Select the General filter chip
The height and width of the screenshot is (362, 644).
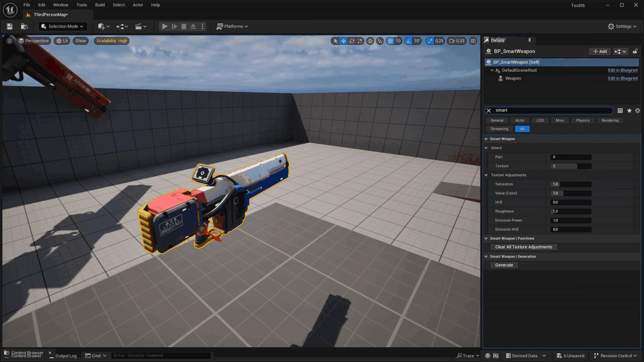click(497, 120)
